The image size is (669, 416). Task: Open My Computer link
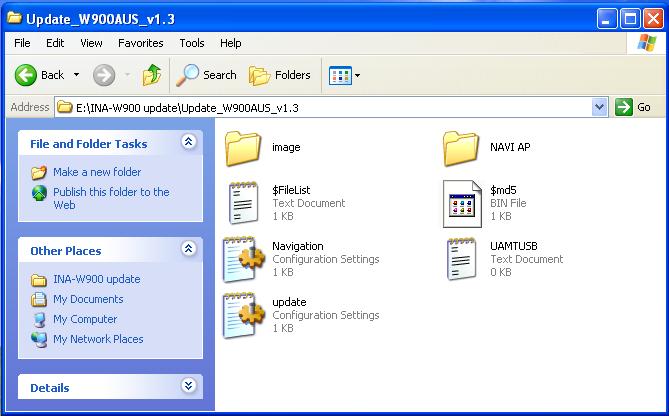(85, 319)
